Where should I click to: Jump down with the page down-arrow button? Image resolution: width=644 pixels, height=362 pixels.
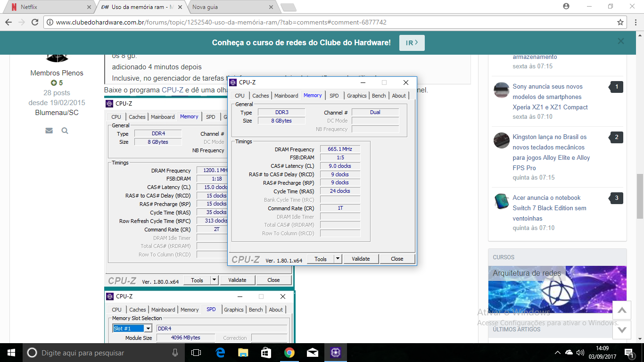pos(622,329)
